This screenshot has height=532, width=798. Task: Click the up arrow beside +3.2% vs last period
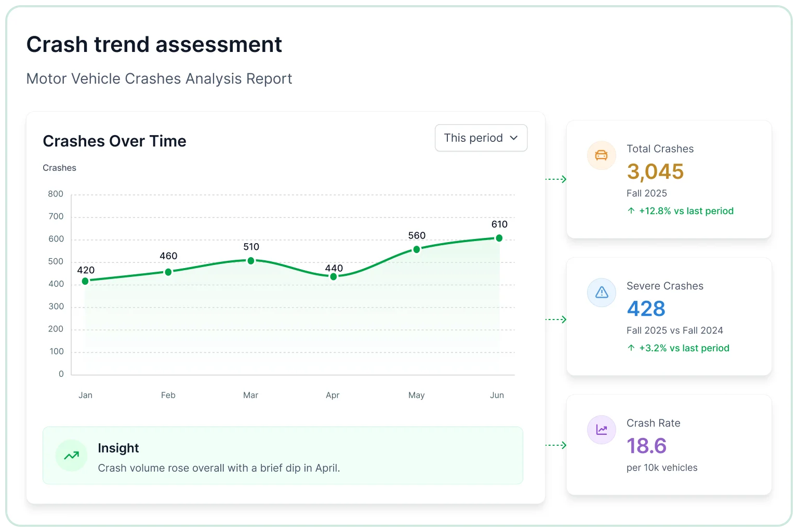[631, 348]
